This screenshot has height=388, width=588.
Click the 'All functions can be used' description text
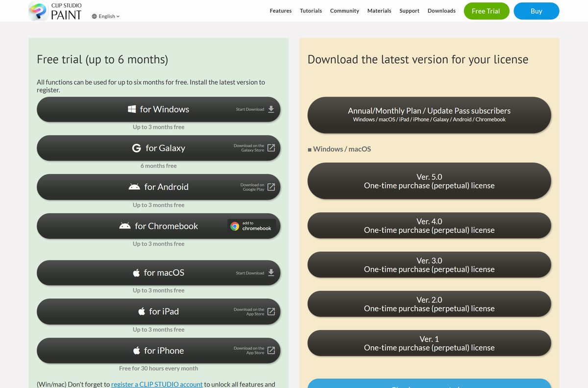click(151, 86)
